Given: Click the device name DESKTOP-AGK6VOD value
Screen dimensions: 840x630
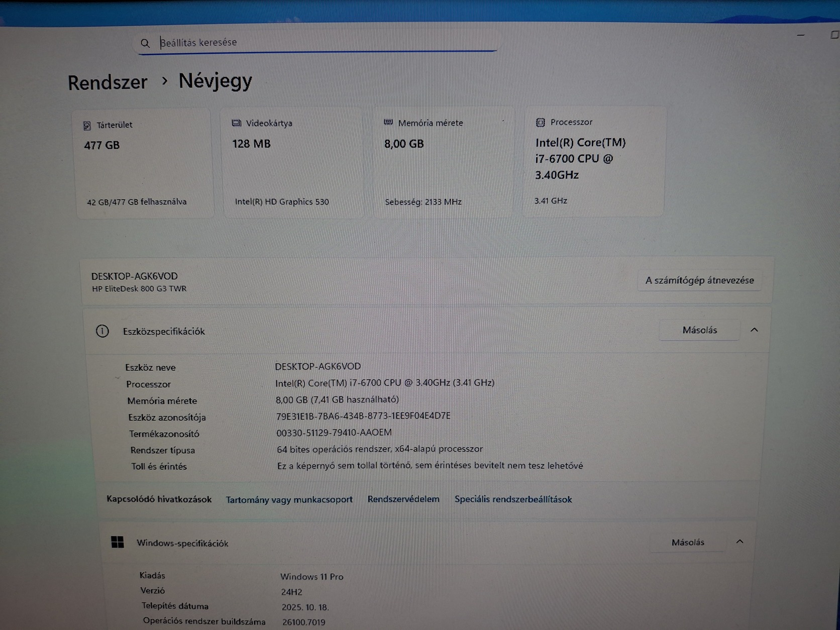Looking at the screenshot, I should [318, 366].
